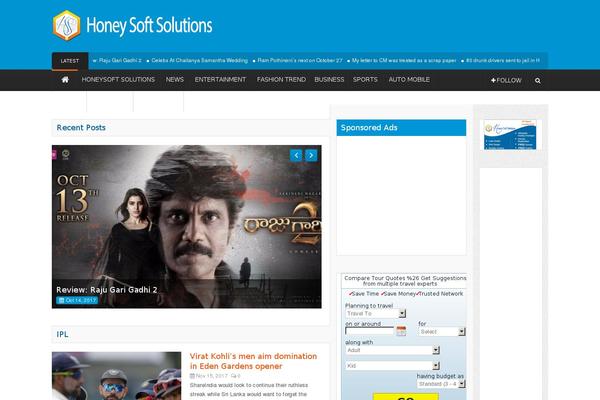Open drunk drivers sent to jail headline

pos(503,60)
